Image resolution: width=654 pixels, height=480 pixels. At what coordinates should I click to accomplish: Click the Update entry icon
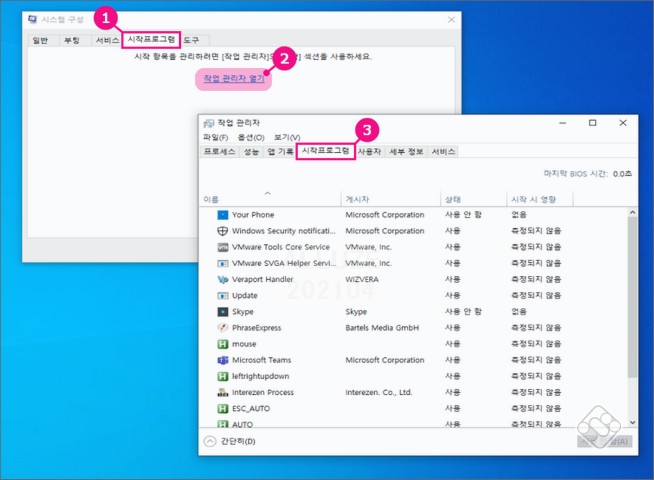pos(223,296)
